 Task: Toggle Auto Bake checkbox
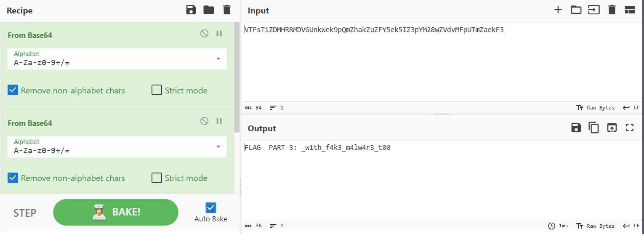[x=211, y=208]
